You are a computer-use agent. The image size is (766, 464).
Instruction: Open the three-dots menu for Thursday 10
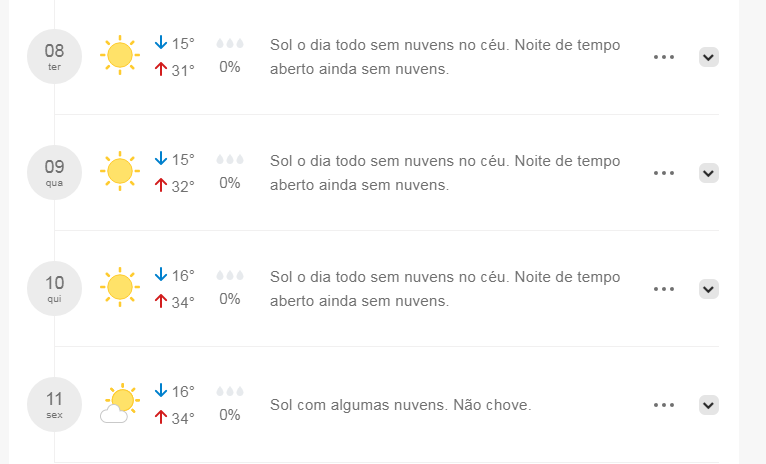coord(664,289)
